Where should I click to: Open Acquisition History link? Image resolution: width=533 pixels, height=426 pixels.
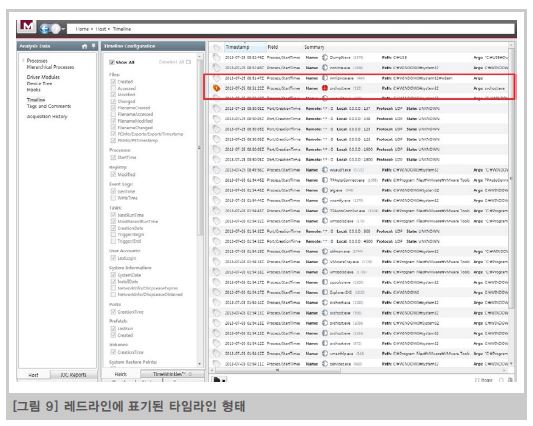[x=47, y=116]
